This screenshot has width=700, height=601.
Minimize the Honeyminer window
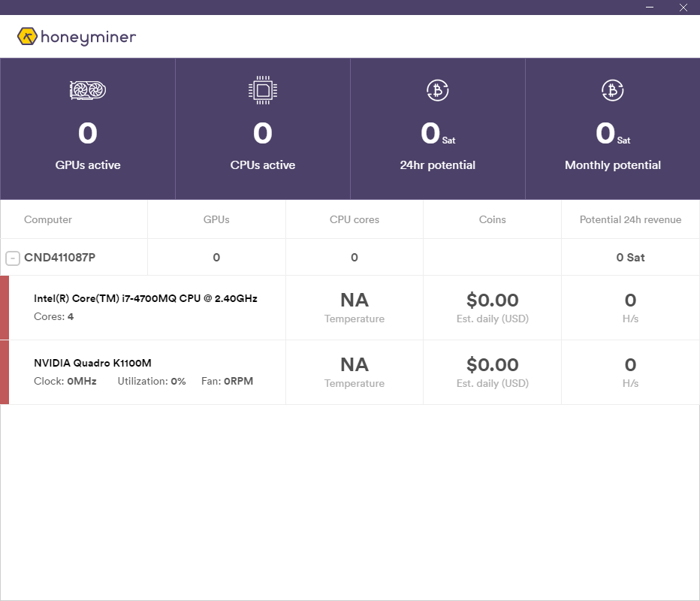pos(650,8)
